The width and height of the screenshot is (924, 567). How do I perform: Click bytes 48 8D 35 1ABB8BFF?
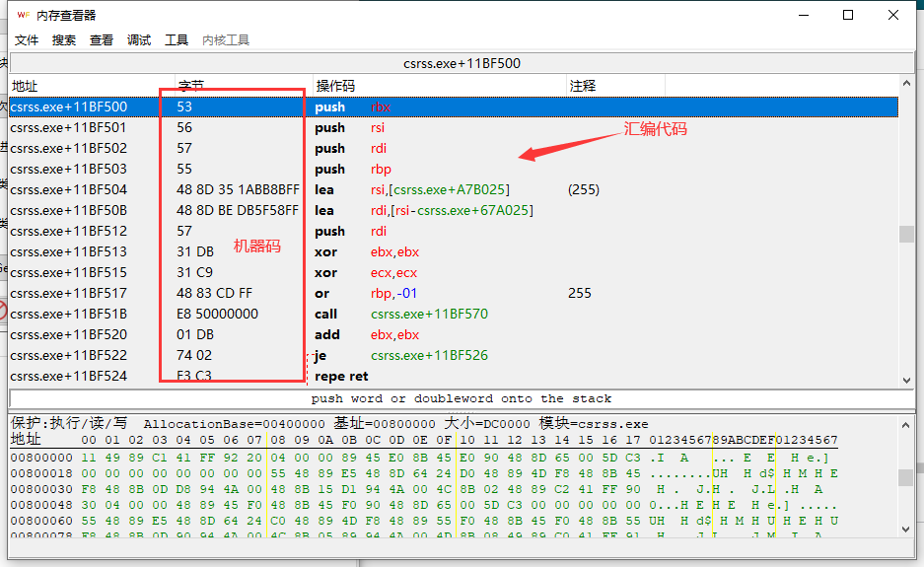tap(238, 189)
